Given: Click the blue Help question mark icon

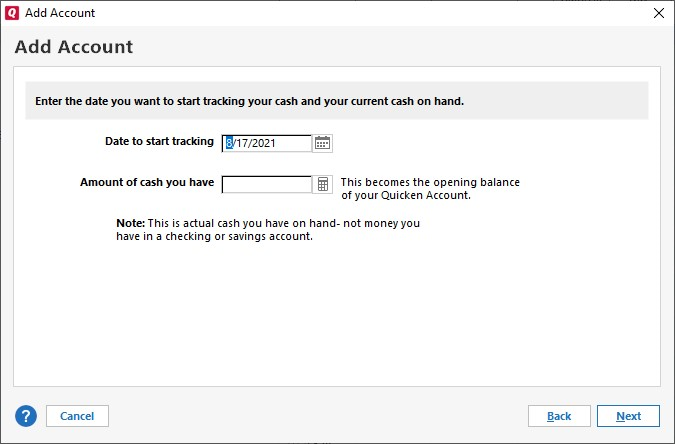Looking at the screenshot, I should pos(26,416).
